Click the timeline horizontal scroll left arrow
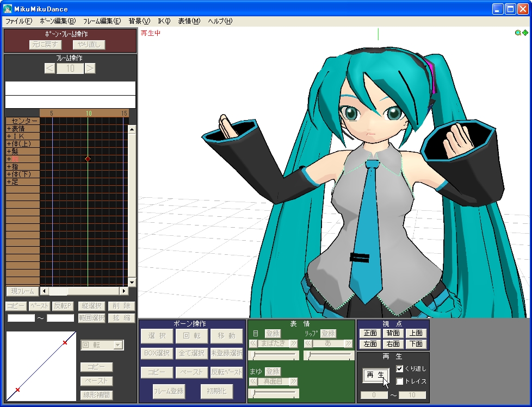Screen dimensions: 532x407 (x=44, y=291)
